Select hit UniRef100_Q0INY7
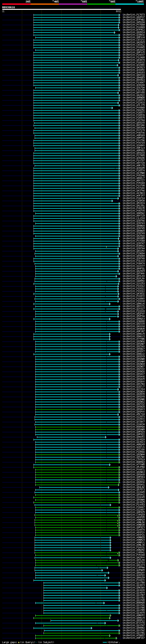This screenshot has width=146, height=644. pos(134,422)
